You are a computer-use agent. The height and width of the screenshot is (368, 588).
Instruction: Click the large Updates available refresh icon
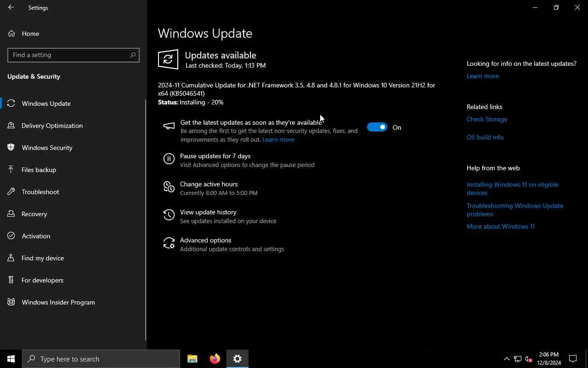(x=168, y=59)
